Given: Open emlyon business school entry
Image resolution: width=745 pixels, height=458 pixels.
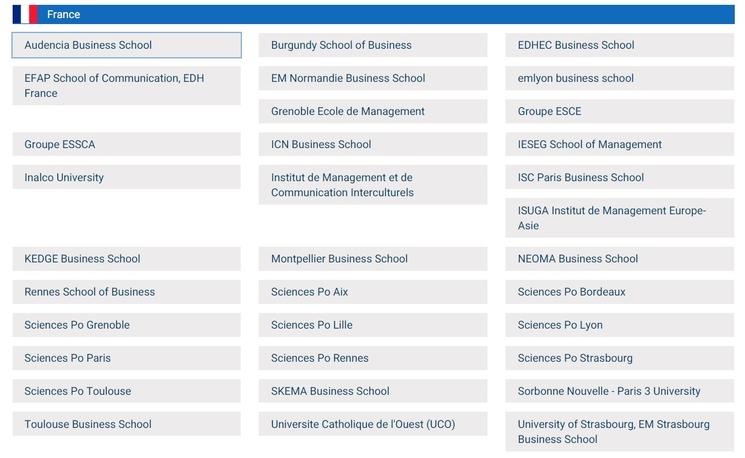Looking at the screenshot, I should (x=619, y=78).
